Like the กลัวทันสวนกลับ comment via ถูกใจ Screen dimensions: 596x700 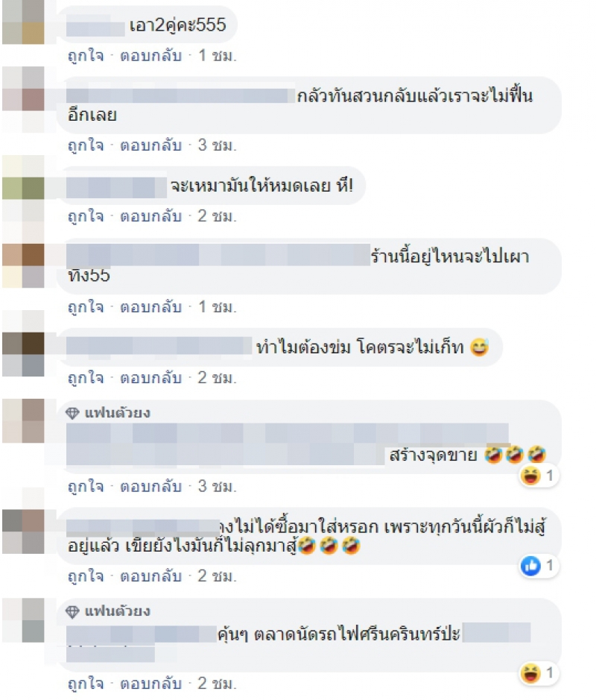coord(86,145)
